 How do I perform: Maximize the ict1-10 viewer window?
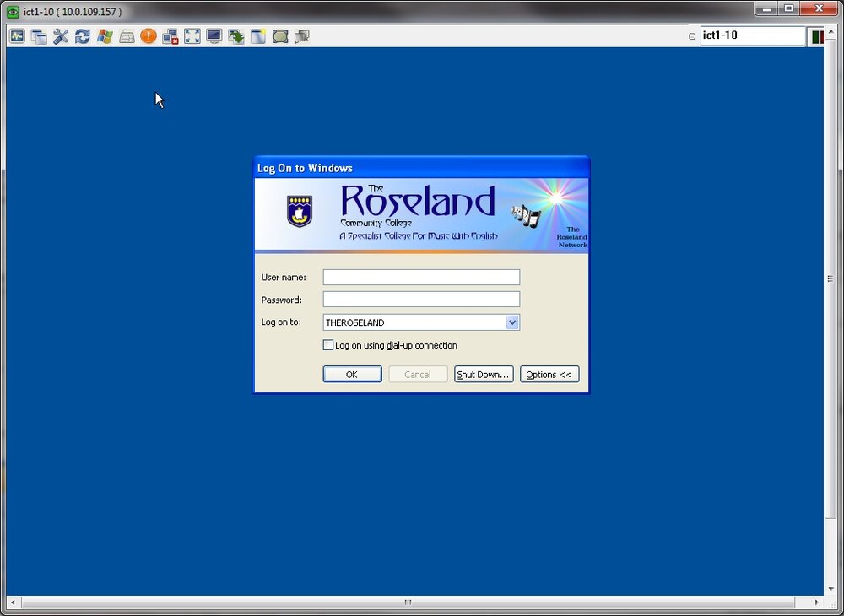pos(788,8)
